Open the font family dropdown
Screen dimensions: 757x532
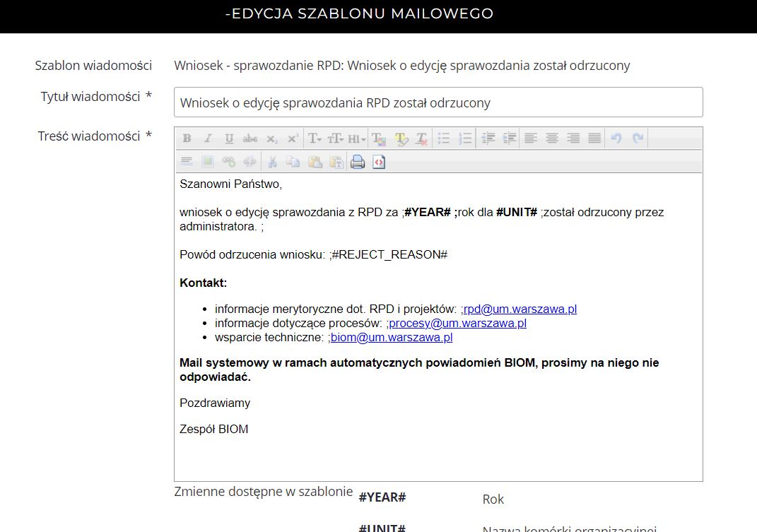(315, 138)
